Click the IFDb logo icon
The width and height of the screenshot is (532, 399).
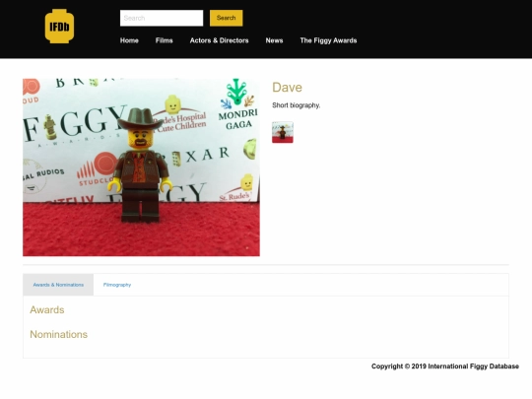coord(59,27)
